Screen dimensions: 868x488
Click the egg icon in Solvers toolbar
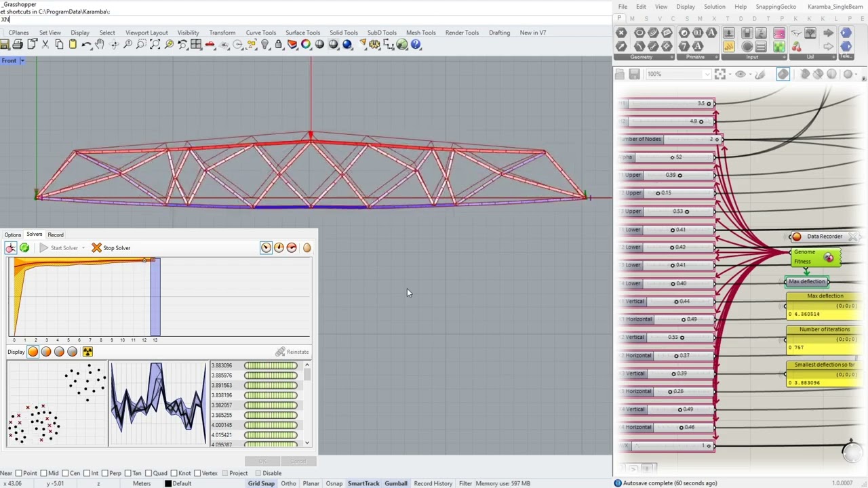[x=307, y=248]
